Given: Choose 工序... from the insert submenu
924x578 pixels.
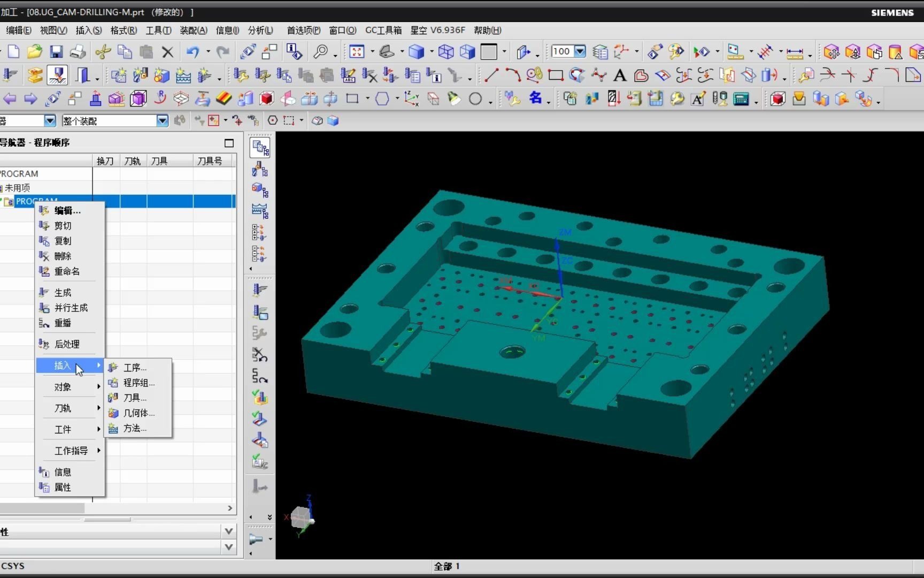Looking at the screenshot, I should point(135,368).
